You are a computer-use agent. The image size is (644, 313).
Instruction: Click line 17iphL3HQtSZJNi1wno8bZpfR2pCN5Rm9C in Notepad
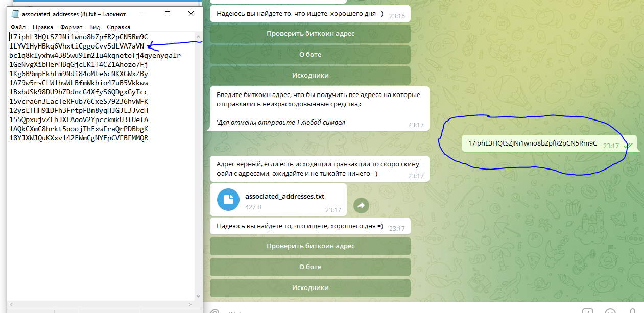coord(79,37)
